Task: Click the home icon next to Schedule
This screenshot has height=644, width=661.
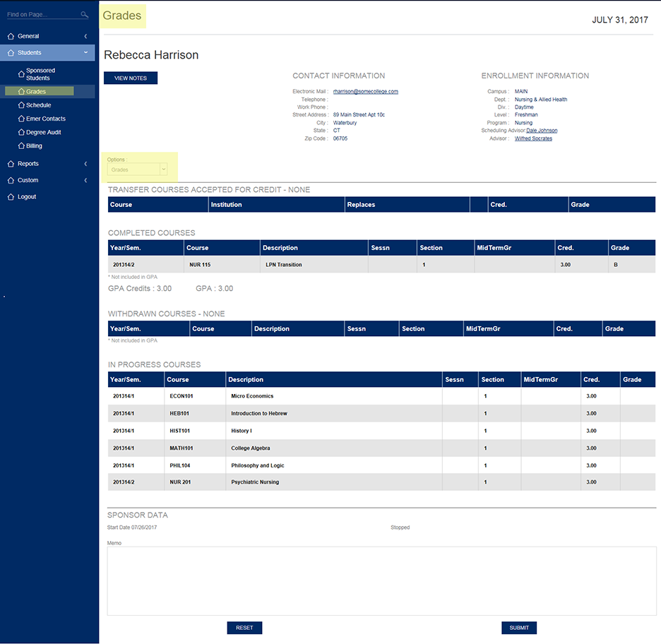Action: 20,105
